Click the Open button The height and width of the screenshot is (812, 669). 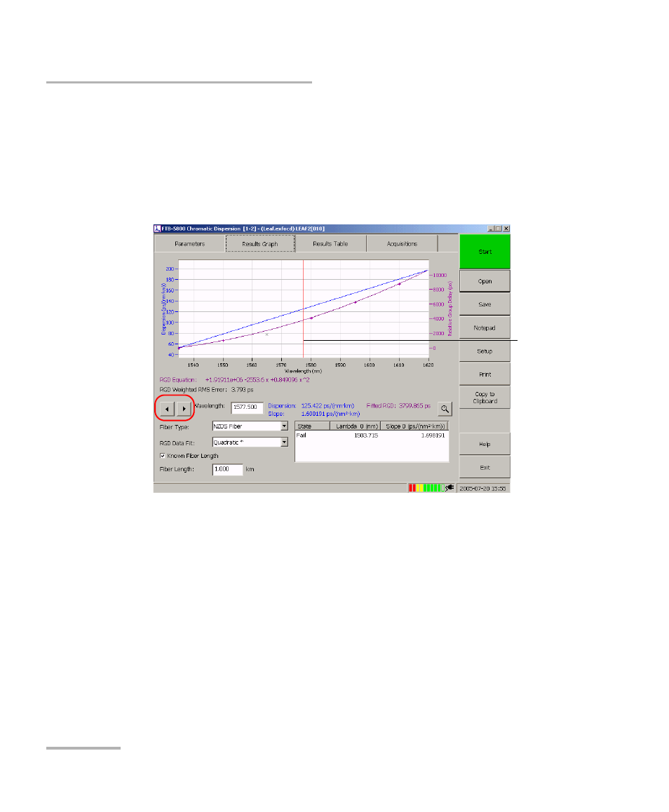(x=485, y=281)
